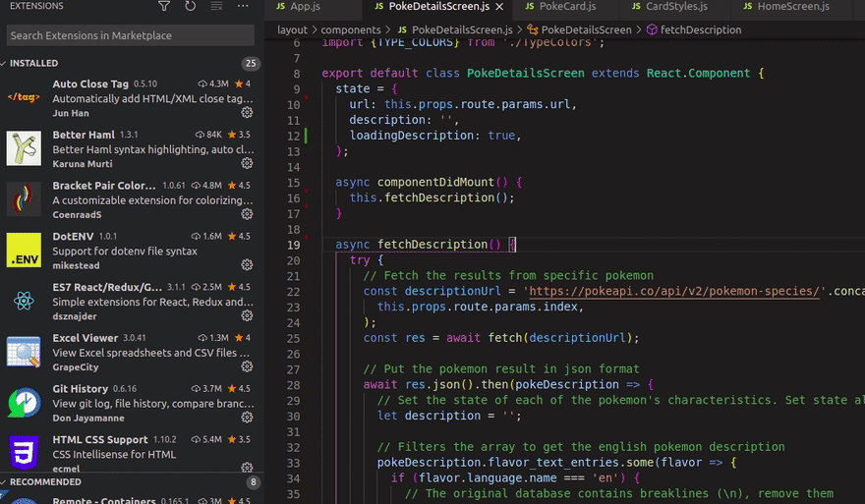Viewport: 865px width, 504px height.
Task: Switch to the PokeCard.js tab
Action: click(567, 7)
